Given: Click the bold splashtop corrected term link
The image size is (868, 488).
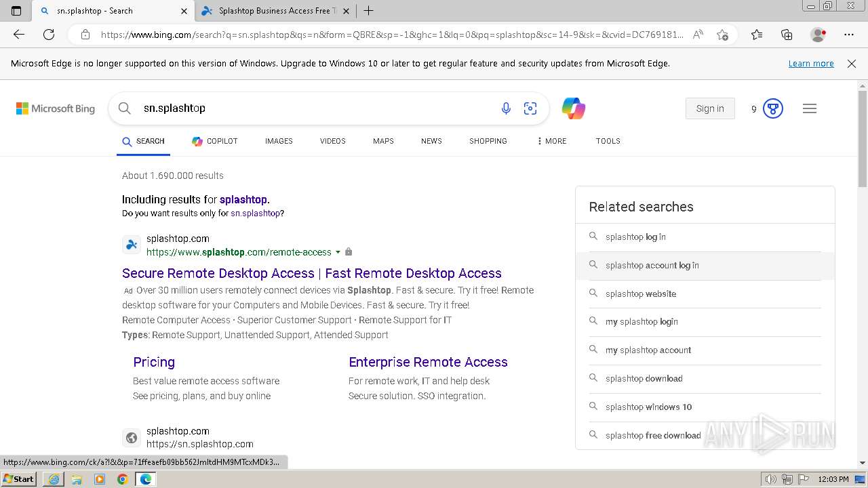Looking at the screenshot, I should (243, 199).
